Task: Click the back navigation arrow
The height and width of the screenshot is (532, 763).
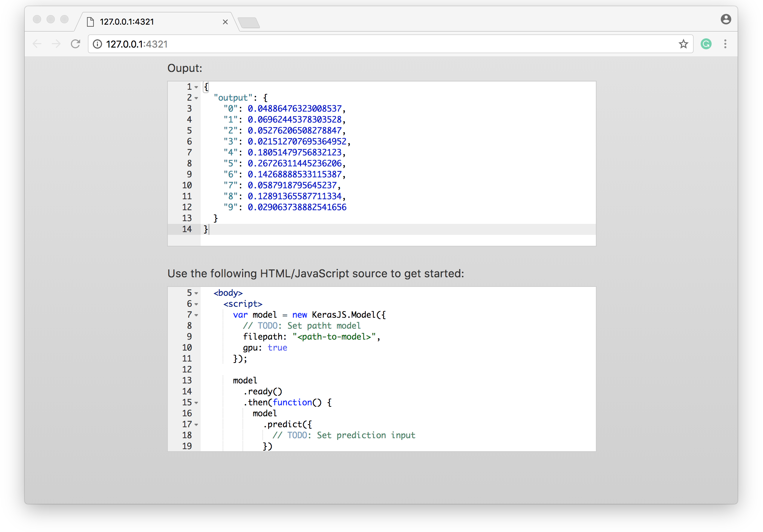Action: pyautogui.click(x=37, y=44)
